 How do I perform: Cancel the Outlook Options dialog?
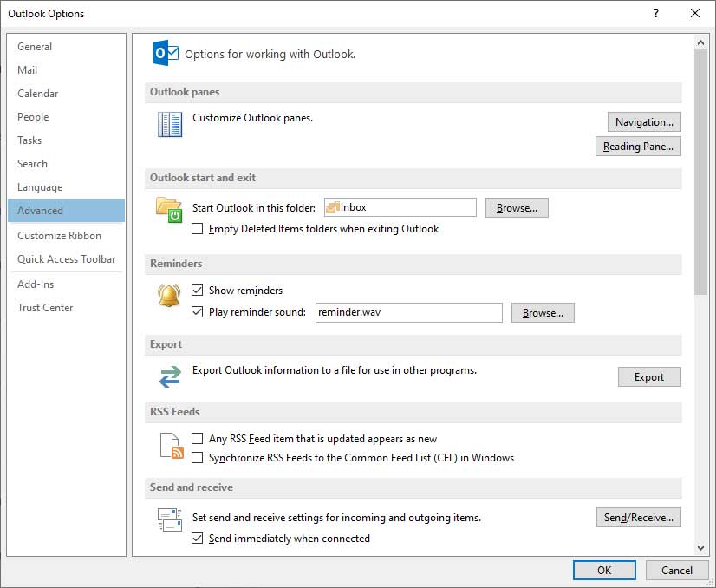(677, 570)
